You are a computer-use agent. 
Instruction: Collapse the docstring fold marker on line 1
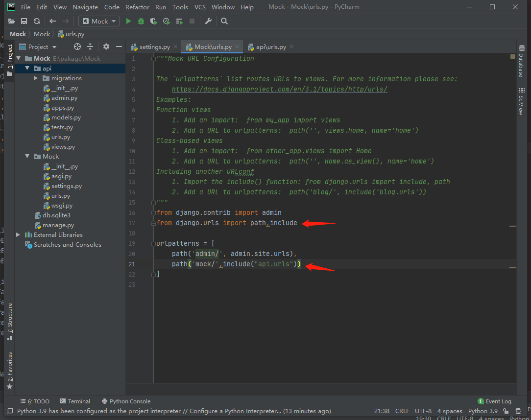pos(153,59)
